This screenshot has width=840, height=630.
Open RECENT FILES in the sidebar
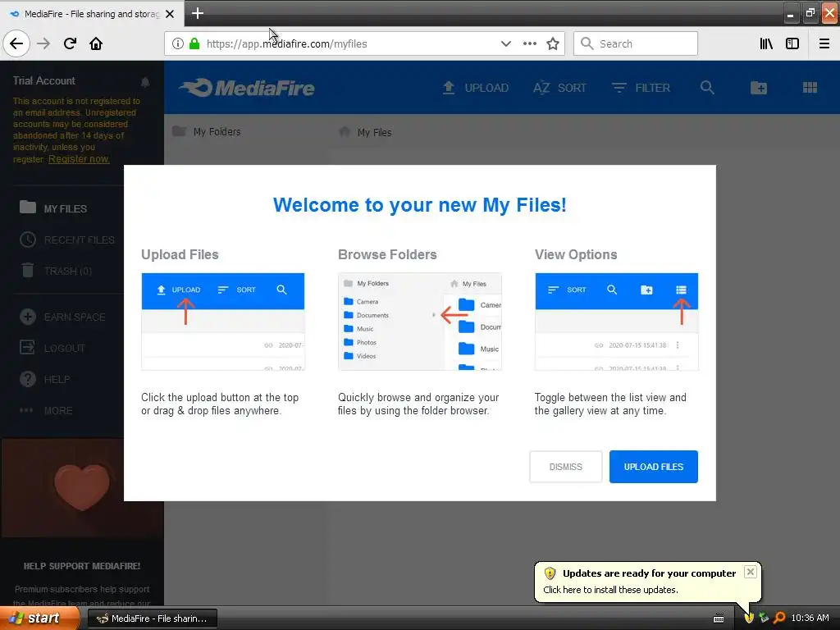[x=67, y=240]
